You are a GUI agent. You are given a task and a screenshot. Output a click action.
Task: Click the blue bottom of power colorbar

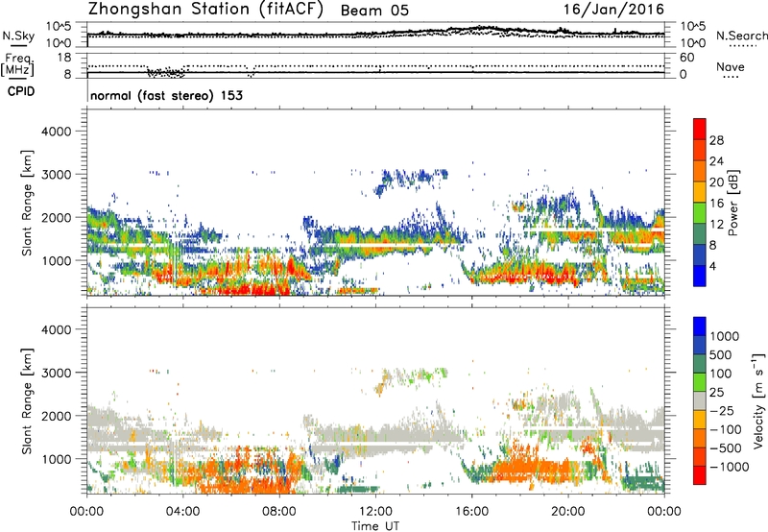pyautogui.click(x=700, y=277)
